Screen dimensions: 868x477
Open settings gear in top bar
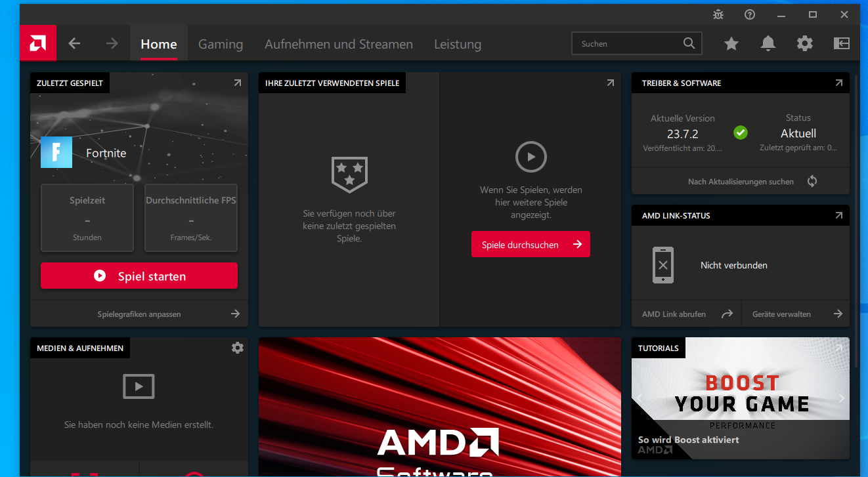pyautogui.click(x=805, y=43)
